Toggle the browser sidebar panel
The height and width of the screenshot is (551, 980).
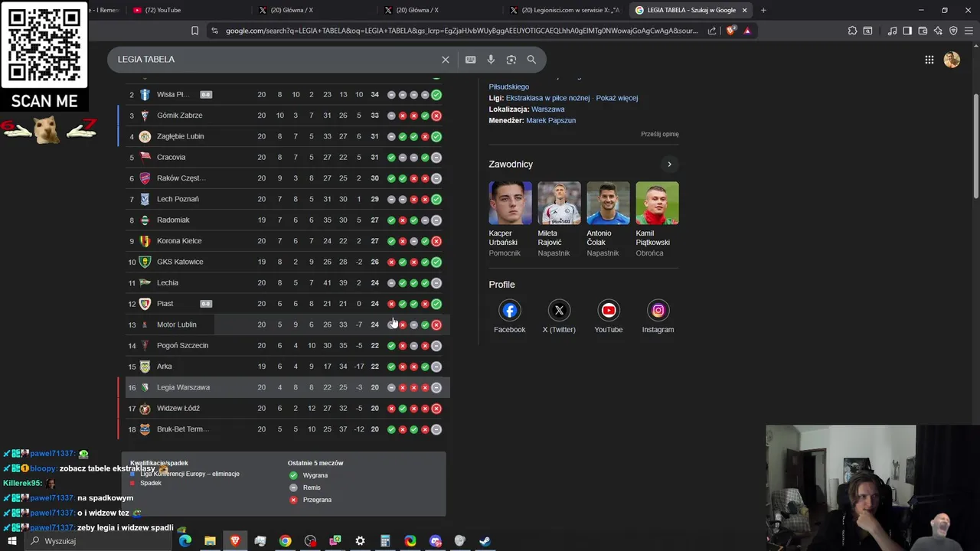coord(907,31)
